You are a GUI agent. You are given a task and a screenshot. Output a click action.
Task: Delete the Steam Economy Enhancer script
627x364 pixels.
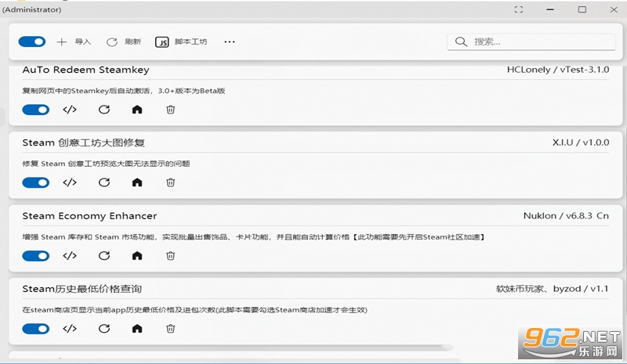tap(170, 256)
